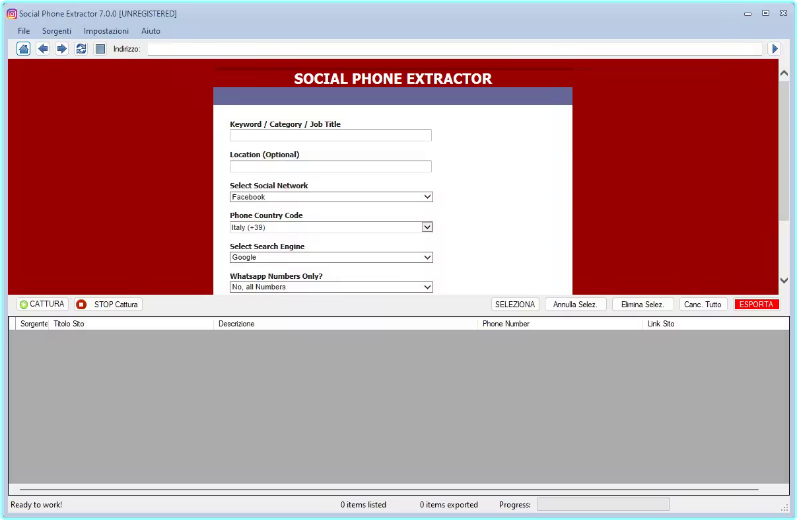This screenshot has width=797, height=520.
Task: Click browser pane scroll up arrow
Action: click(x=784, y=73)
